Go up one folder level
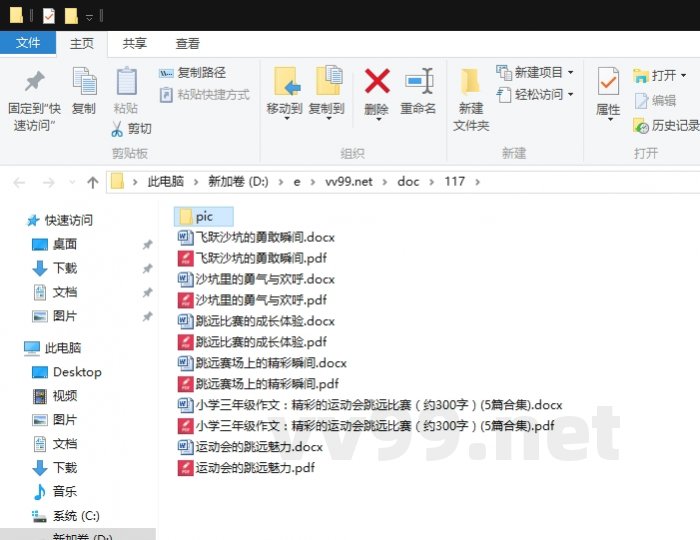This screenshot has height=540, width=700. tap(93, 182)
